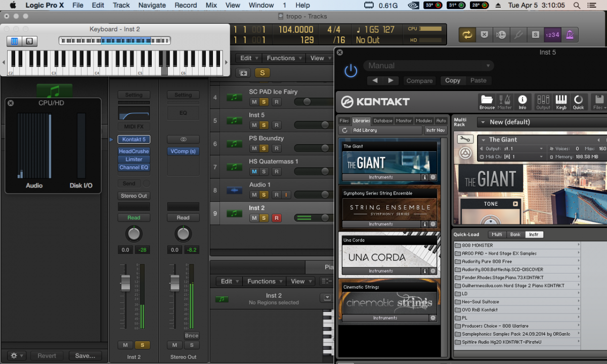Mute the HS Quatermass 1 track
Image resolution: width=607 pixels, height=364 pixels.
point(254,171)
